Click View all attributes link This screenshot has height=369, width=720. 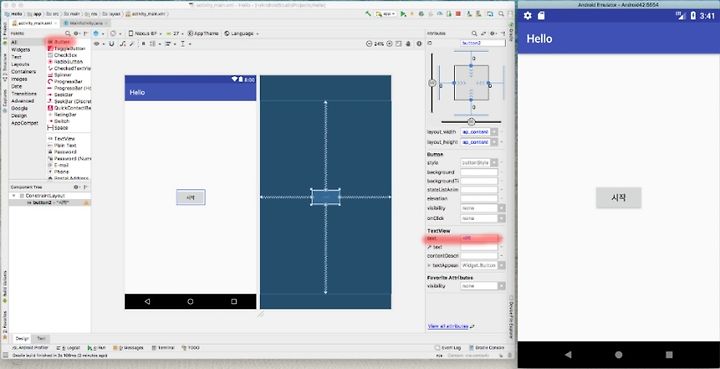click(448, 326)
